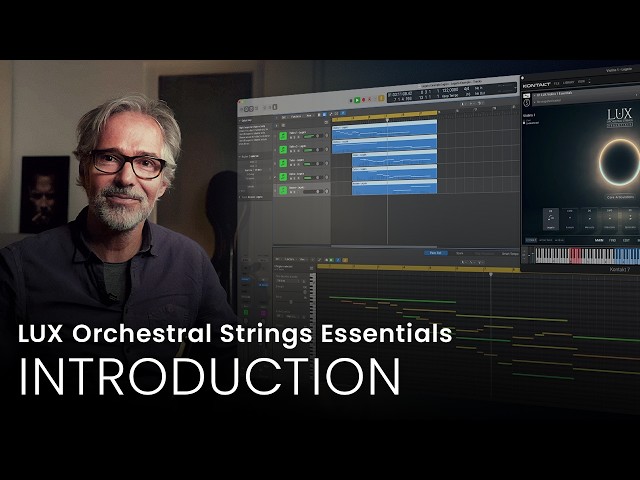The width and height of the screenshot is (640, 480).
Task: Select the fourth track's green instrument icon
Action: tap(283, 176)
